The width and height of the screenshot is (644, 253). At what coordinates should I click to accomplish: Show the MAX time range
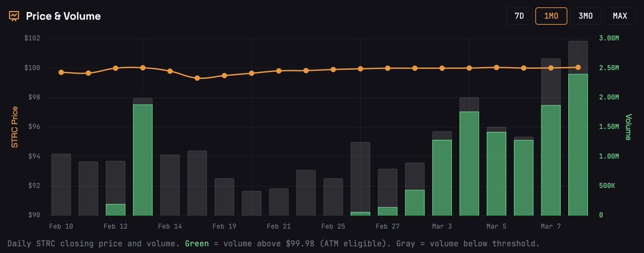tap(620, 16)
